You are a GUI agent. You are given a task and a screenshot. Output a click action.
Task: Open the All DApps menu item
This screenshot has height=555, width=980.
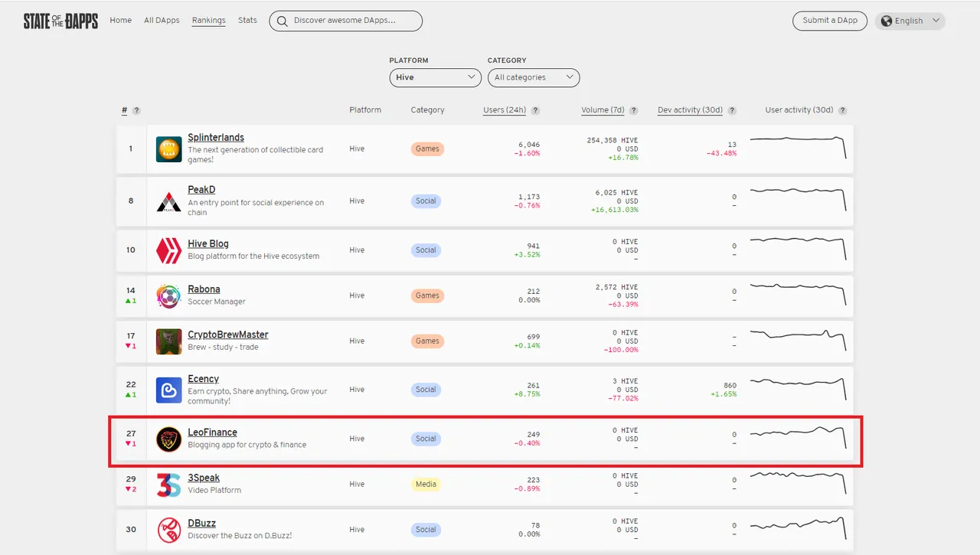(x=162, y=21)
